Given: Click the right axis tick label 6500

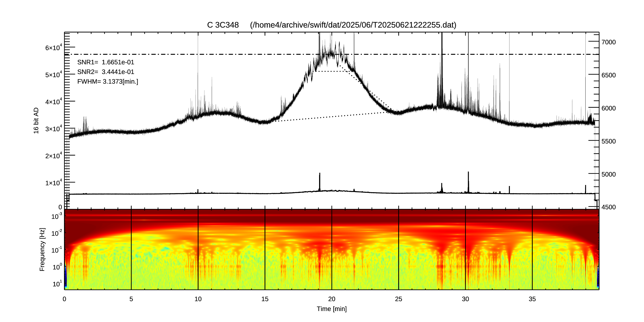Looking at the screenshot, I should coord(609,75).
